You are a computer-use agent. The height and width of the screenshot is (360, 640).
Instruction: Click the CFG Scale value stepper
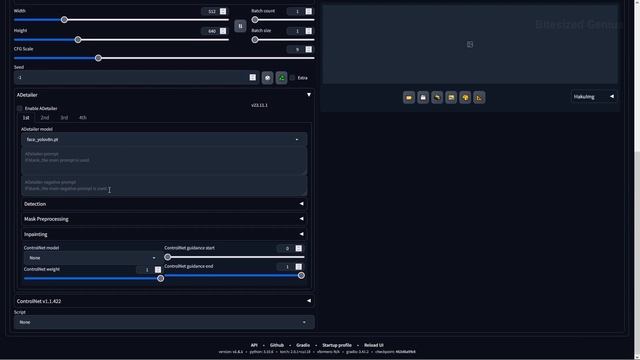tap(309, 49)
